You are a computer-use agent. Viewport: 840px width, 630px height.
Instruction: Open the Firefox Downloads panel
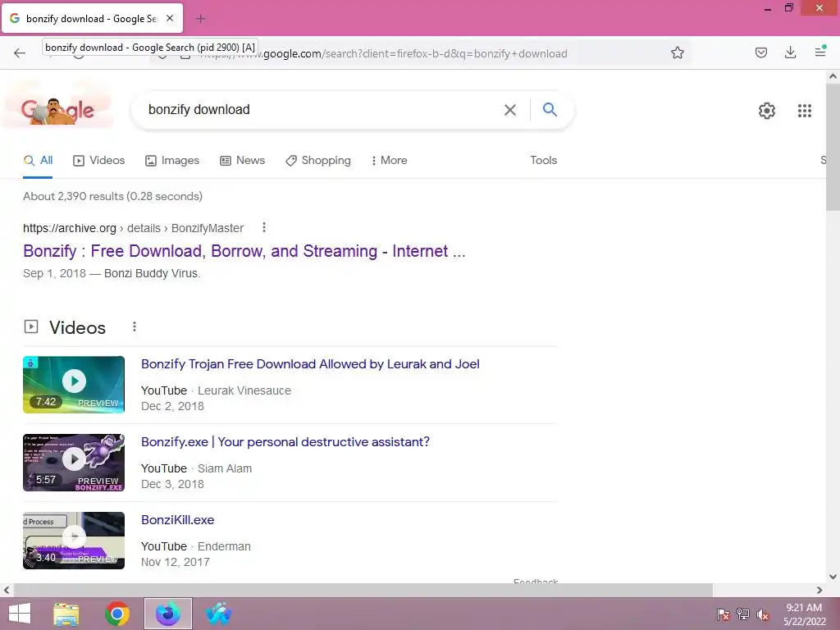point(790,52)
